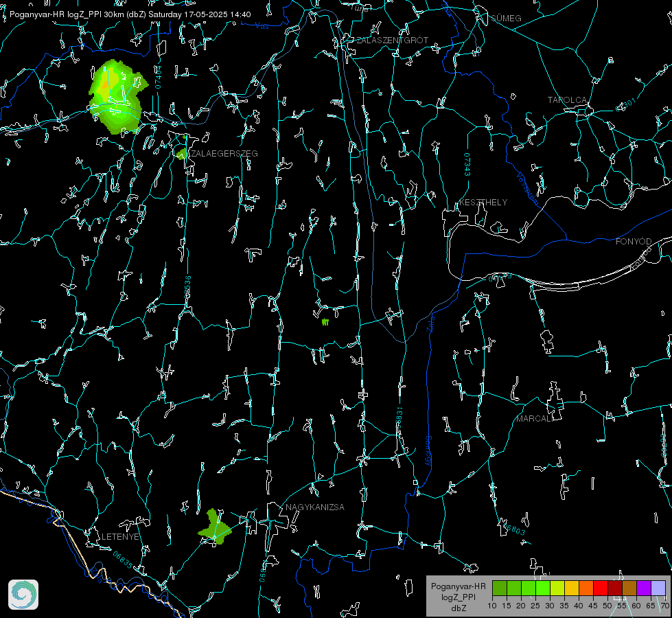Click the LETENYE city label
672x618 pixels.
tap(120, 536)
